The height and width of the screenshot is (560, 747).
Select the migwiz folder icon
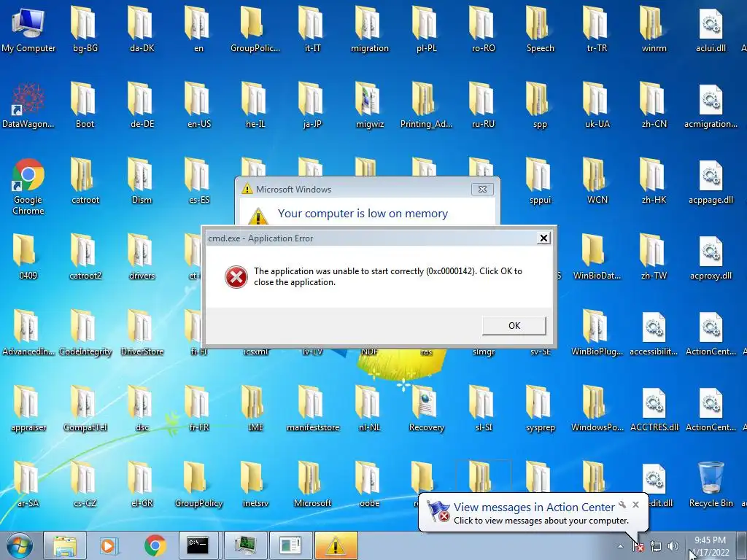tap(370, 106)
